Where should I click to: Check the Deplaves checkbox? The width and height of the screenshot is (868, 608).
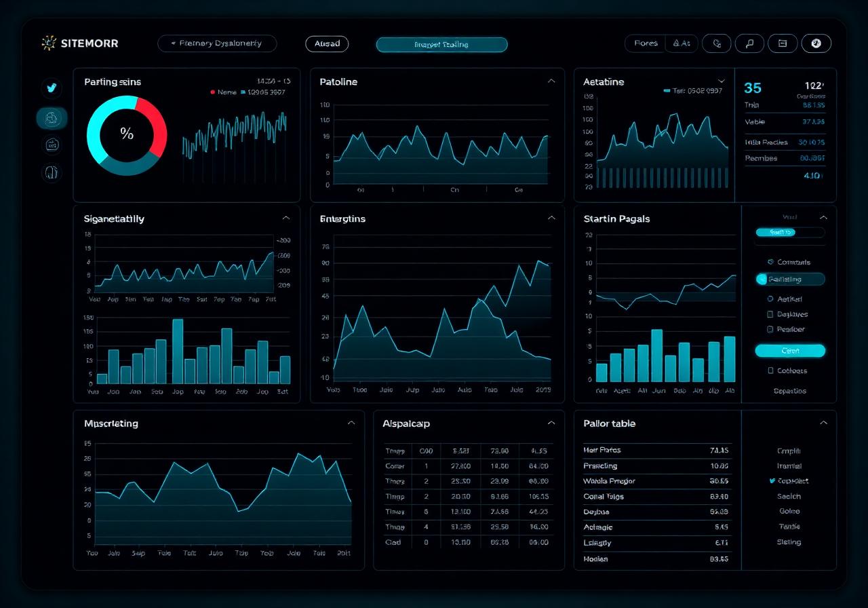(x=770, y=314)
